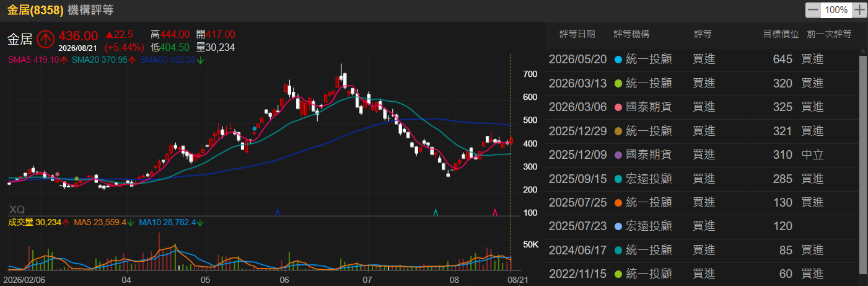Select the 2025/07/25 rating date
This screenshot has width=868, height=286.
577,202
